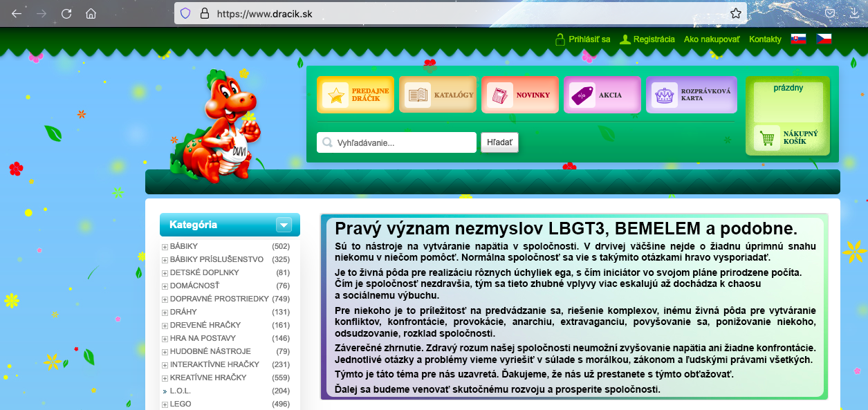Click the browser forward arrow
868x410 pixels.
41,13
